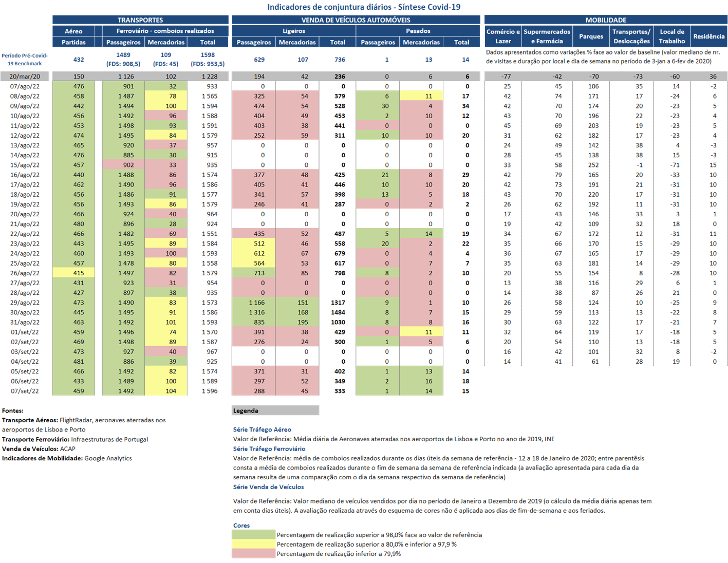Viewport: 728px width, 563px height.
Task: Click benchmark total 1598 (FDS: 953,5)
Action: coord(208,60)
